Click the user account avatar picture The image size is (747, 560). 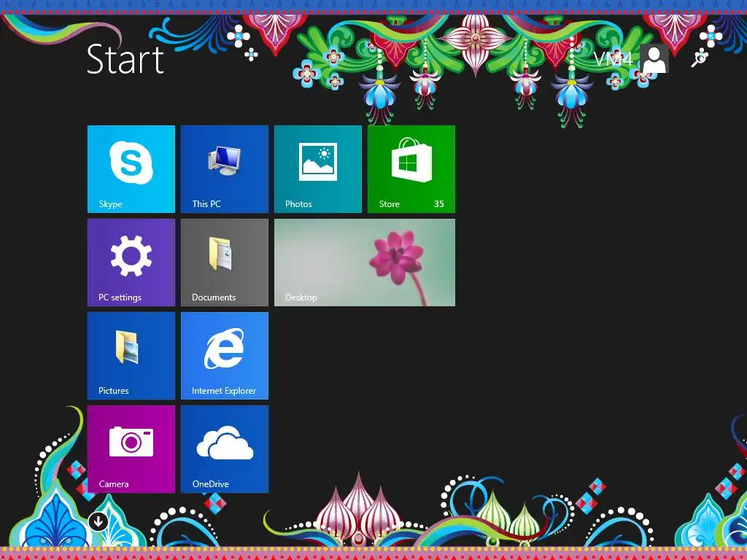(654, 59)
